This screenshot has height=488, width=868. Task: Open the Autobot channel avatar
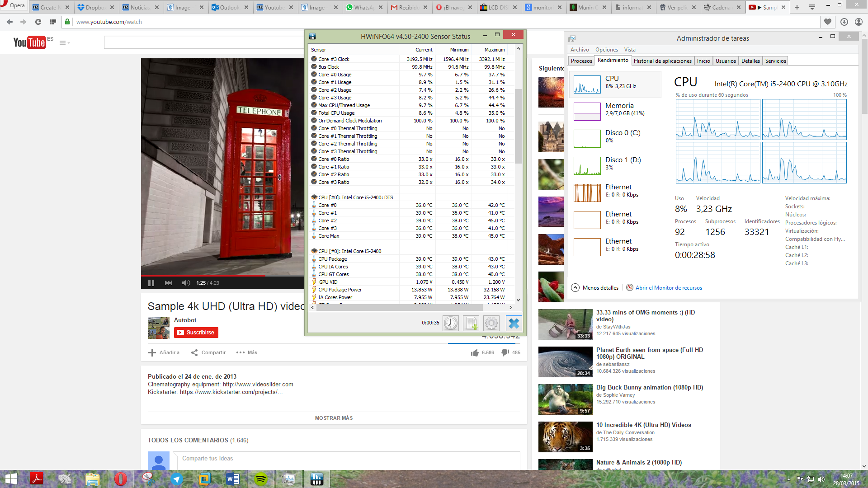click(158, 328)
